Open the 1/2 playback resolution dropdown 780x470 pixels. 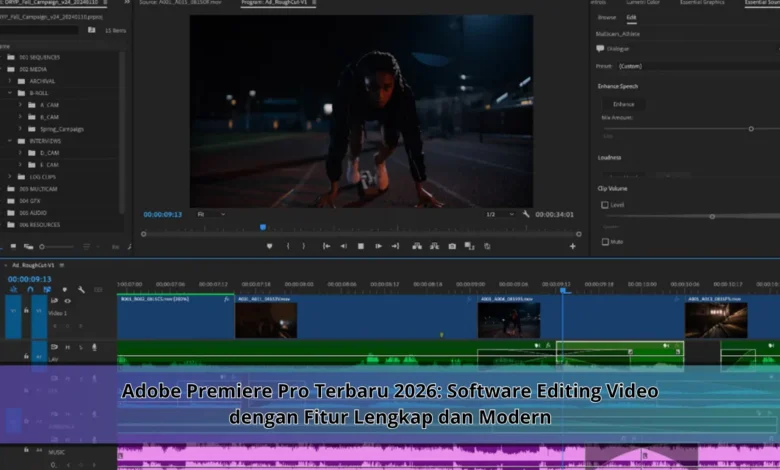click(500, 214)
